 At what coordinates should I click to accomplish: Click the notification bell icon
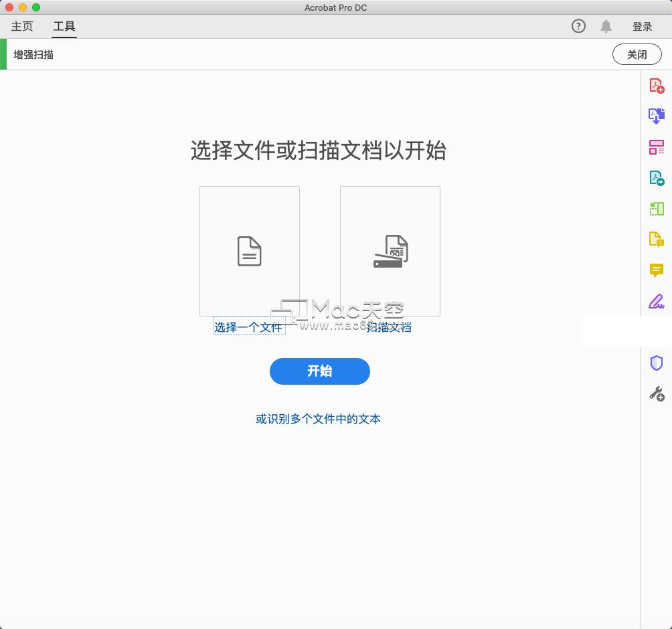coord(606,26)
